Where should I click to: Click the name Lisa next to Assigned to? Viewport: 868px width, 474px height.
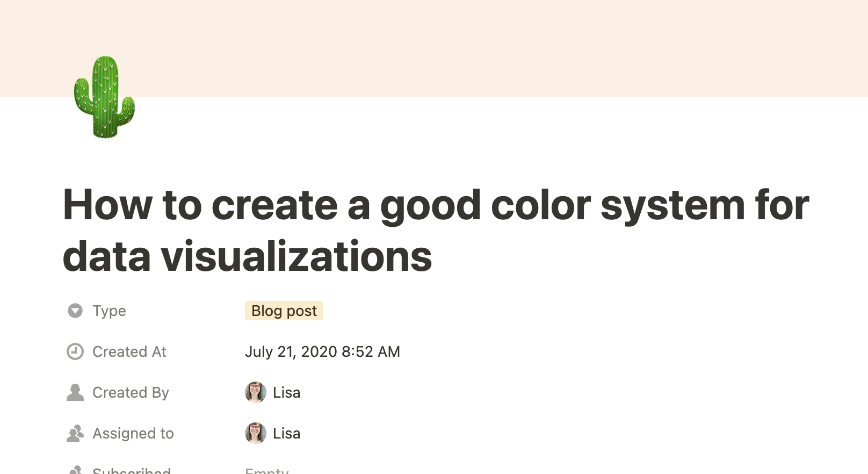pos(286,433)
